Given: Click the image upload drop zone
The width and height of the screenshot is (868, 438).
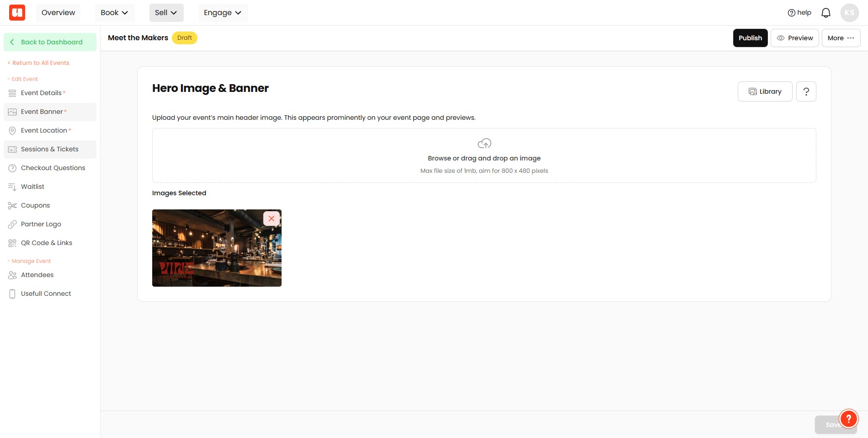Looking at the screenshot, I should point(484,155).
